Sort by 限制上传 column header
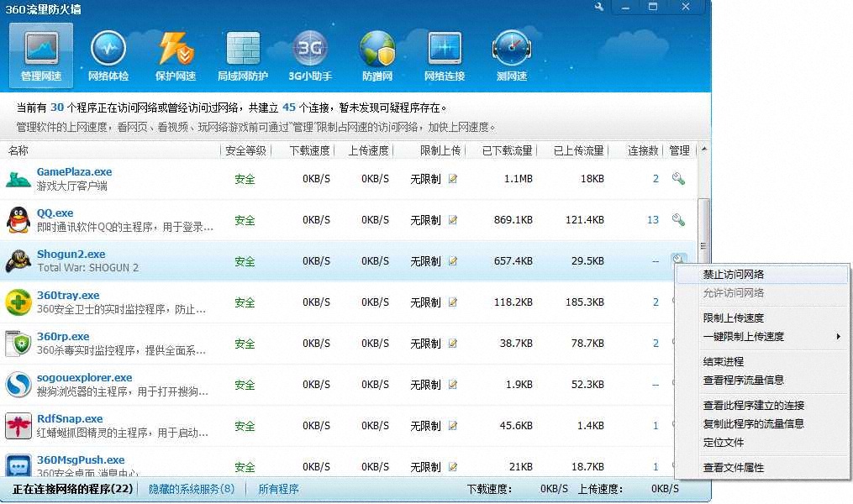The image size is (853, 504). tap(440, 150)
